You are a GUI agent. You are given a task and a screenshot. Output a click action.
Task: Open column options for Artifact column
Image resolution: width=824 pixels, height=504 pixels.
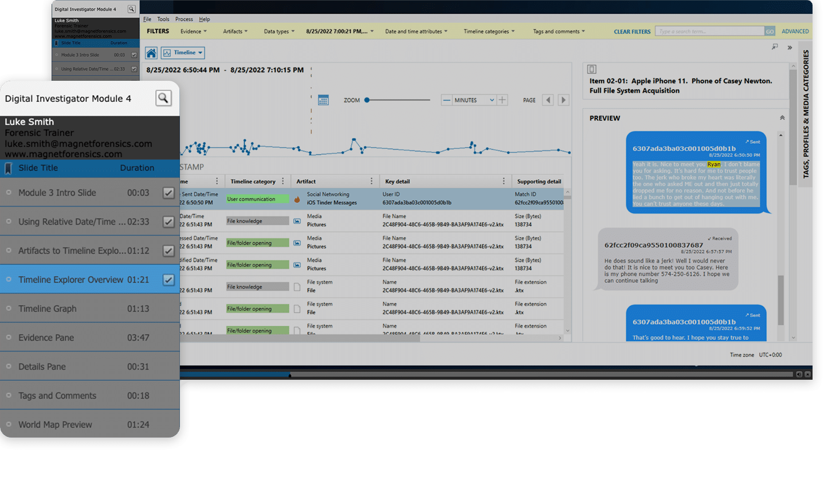coord(371,181)
